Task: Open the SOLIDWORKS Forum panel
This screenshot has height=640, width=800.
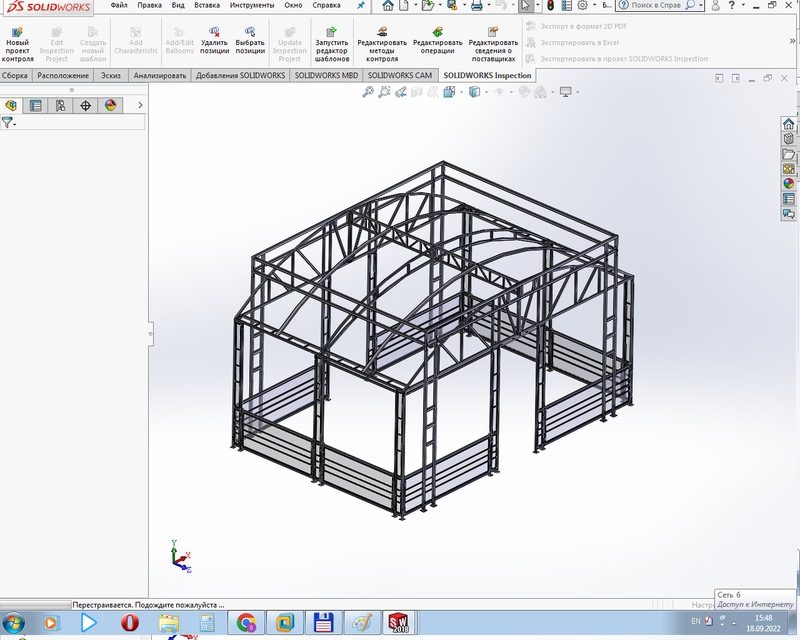Action: [786, 210]
